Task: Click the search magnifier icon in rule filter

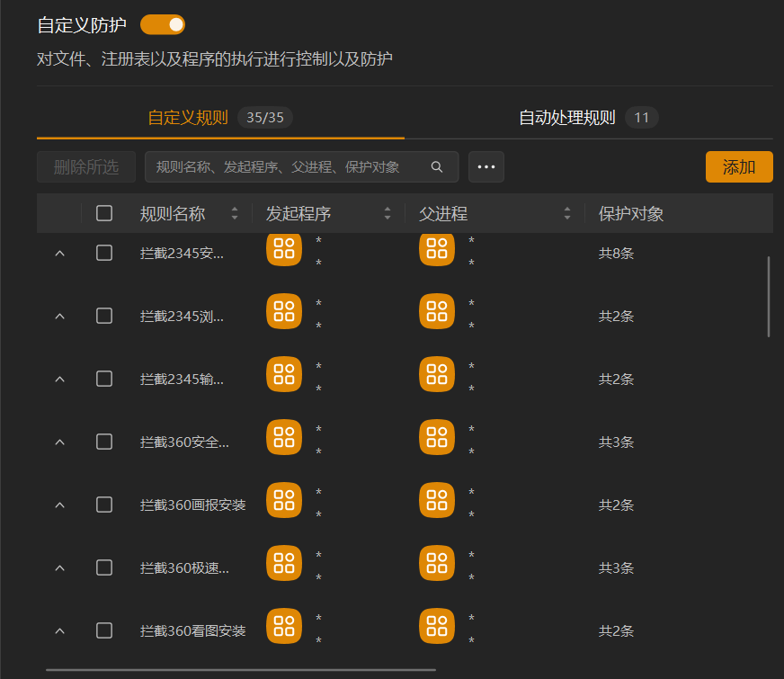Action: 437,167
